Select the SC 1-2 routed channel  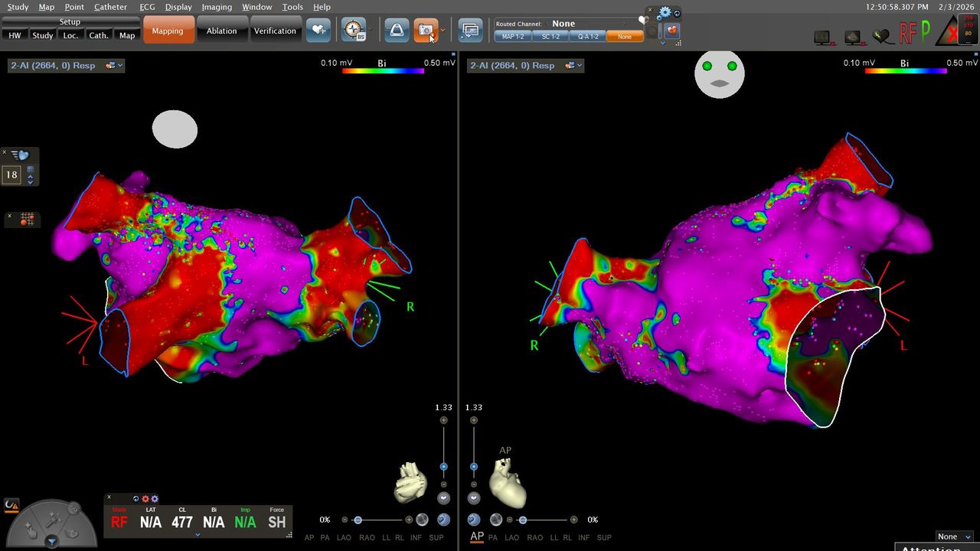click(550, 37)
